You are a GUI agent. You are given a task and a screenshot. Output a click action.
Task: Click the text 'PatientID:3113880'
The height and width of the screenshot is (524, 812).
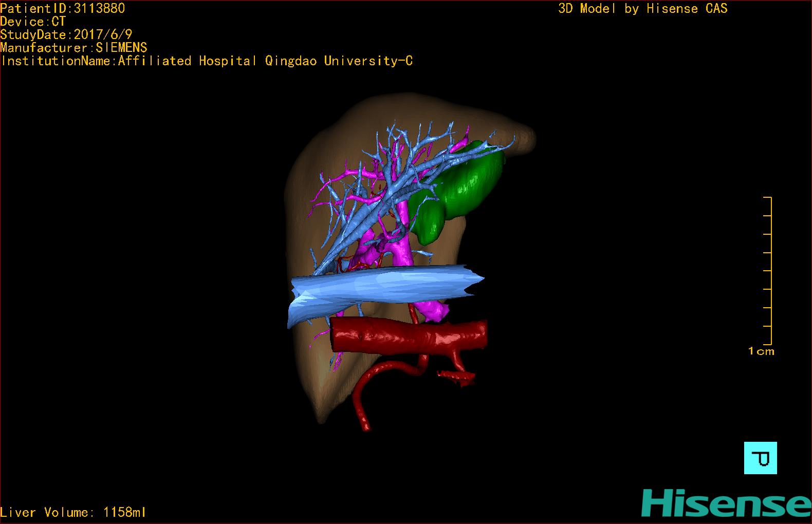62,8
